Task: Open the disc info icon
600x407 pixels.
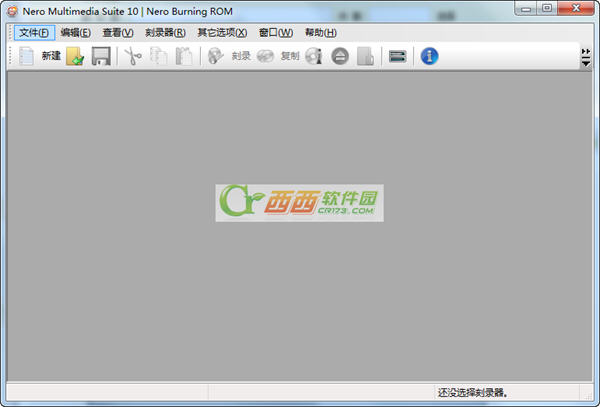Action: [x=314, y=56]
